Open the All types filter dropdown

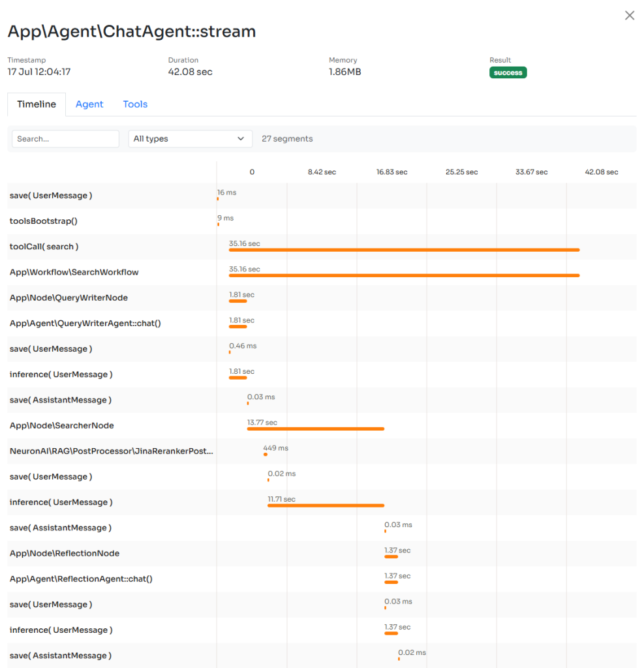[189, 138]
